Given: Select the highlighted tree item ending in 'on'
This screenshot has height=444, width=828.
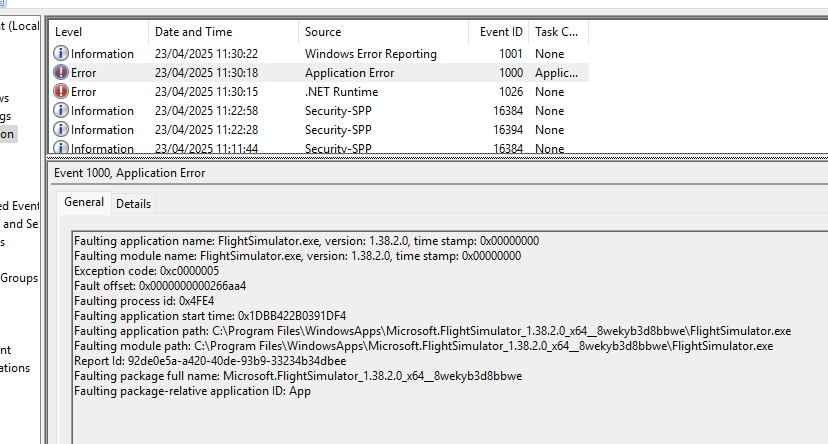Looking at the screenshot, I should 7,134.
